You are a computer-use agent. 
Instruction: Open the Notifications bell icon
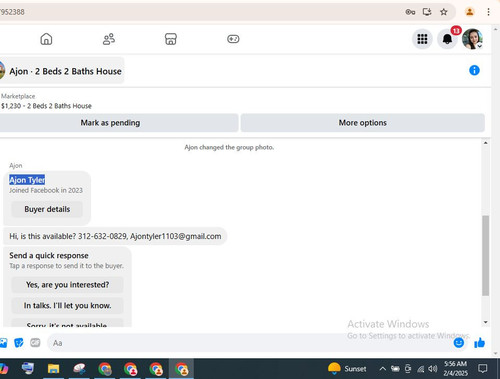pos(447,39)
